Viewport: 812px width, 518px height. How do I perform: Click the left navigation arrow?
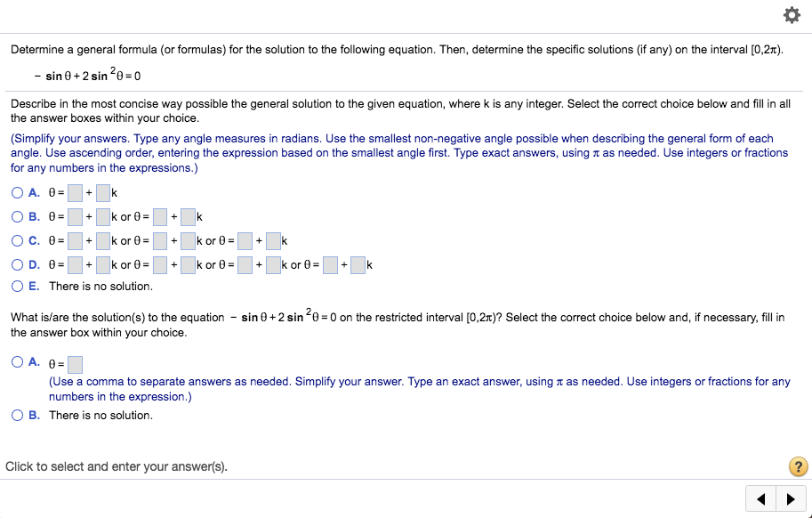tap(760, 498)
